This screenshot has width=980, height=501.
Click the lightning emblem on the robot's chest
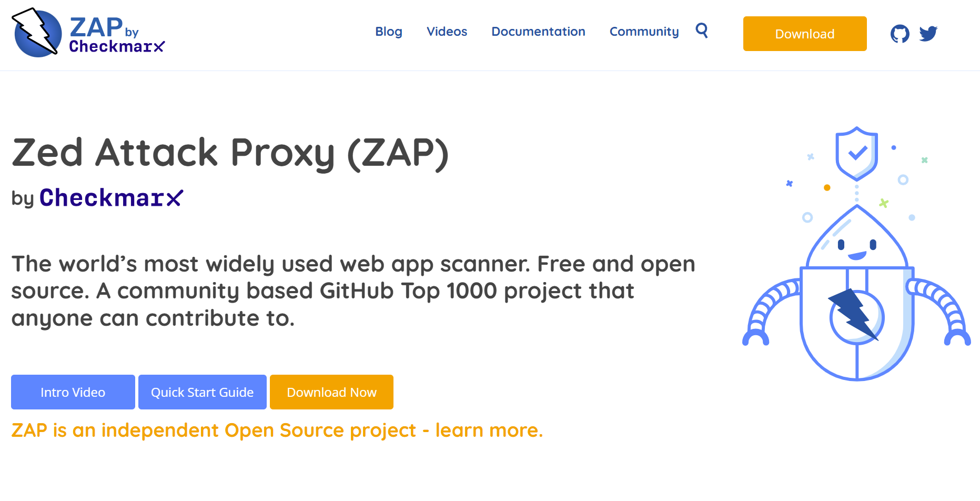click(x=854, y=316)
